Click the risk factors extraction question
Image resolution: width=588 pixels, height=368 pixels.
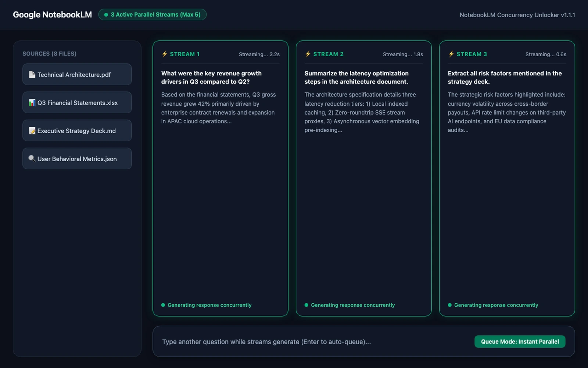[505, 77]
